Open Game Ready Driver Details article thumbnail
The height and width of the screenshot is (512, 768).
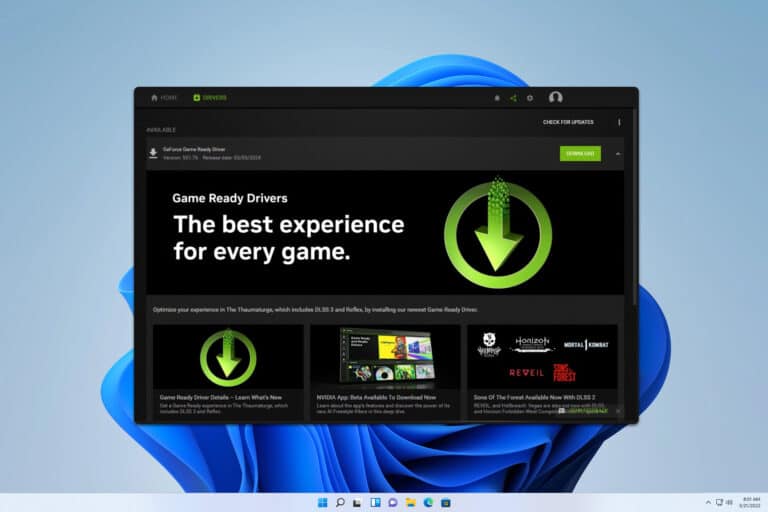click(228, 357)
